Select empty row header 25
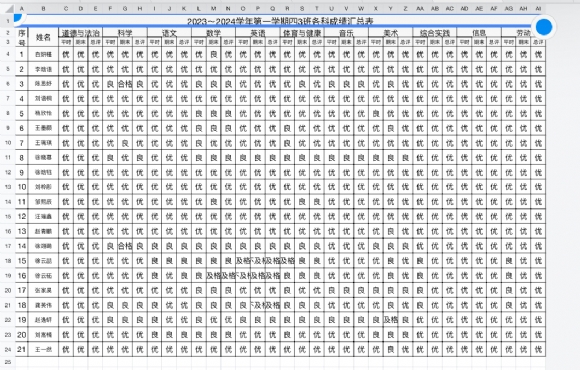Image resolution: width=580 pixels, height=370 pixels. pyautogui.click(x=8, y=362)
